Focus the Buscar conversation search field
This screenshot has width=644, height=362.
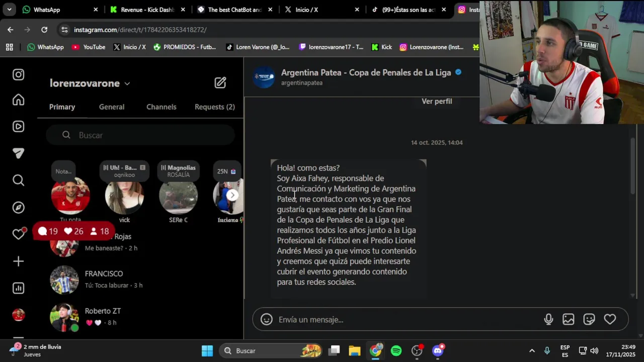(140, 135)
